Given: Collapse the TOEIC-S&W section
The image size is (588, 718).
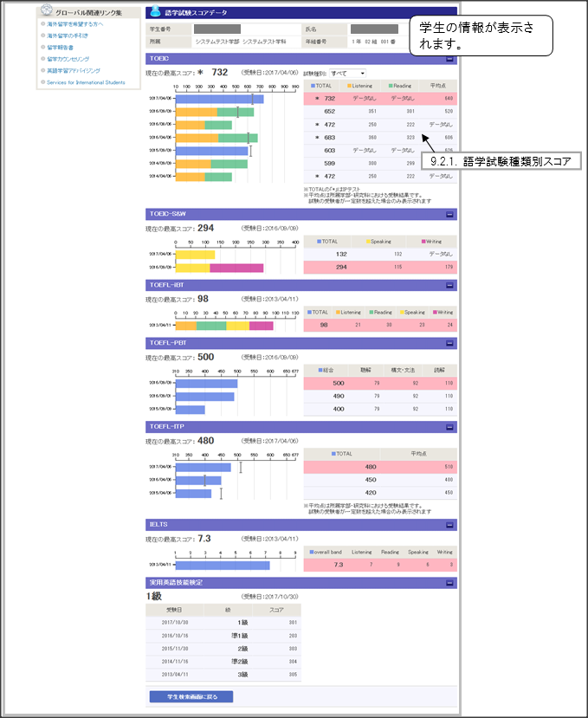Looking at the screenshot, I should tap(449, 214).
